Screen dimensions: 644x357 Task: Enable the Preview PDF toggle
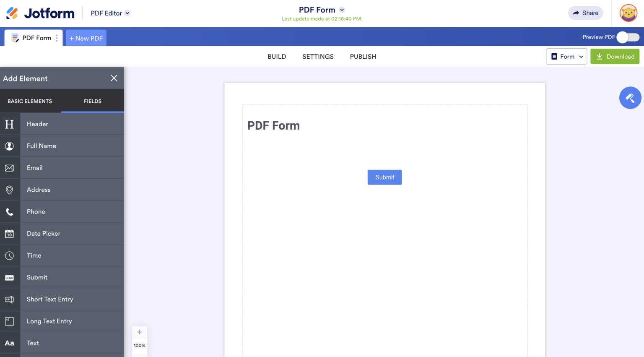tap(628, 37)
